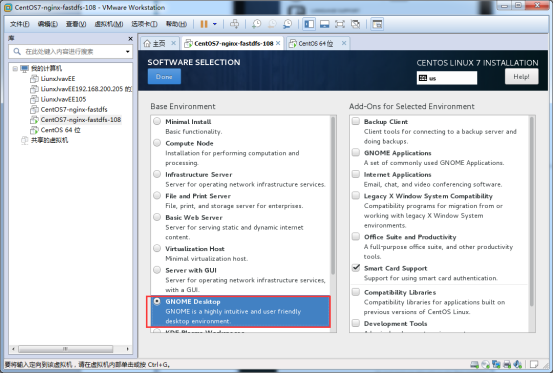Click the Unity mode toolbar icon
The height and width of the screenshot is (373, 553).
[356, 24]
